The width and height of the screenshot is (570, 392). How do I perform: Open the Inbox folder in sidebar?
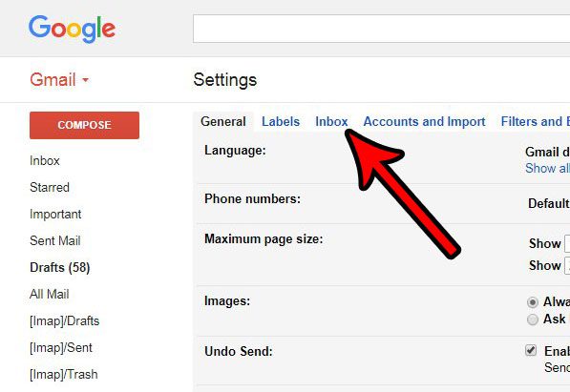[x=45, y=160]
